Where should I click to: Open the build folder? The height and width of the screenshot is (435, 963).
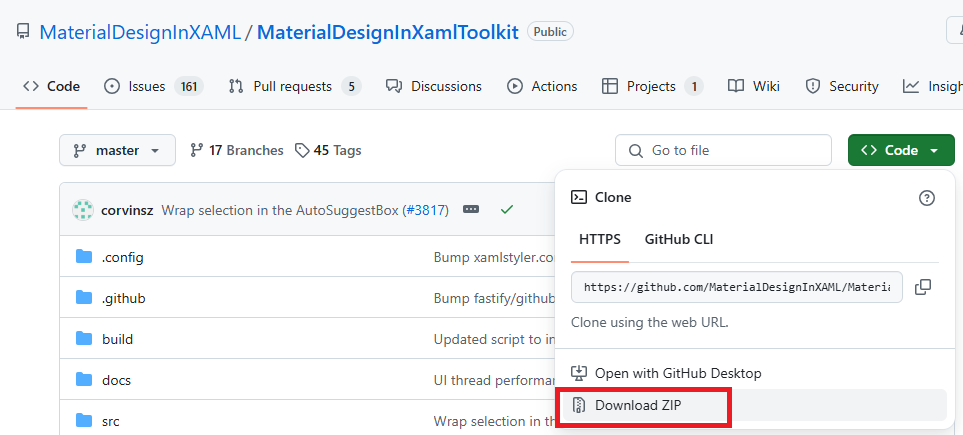pos(117,339)
